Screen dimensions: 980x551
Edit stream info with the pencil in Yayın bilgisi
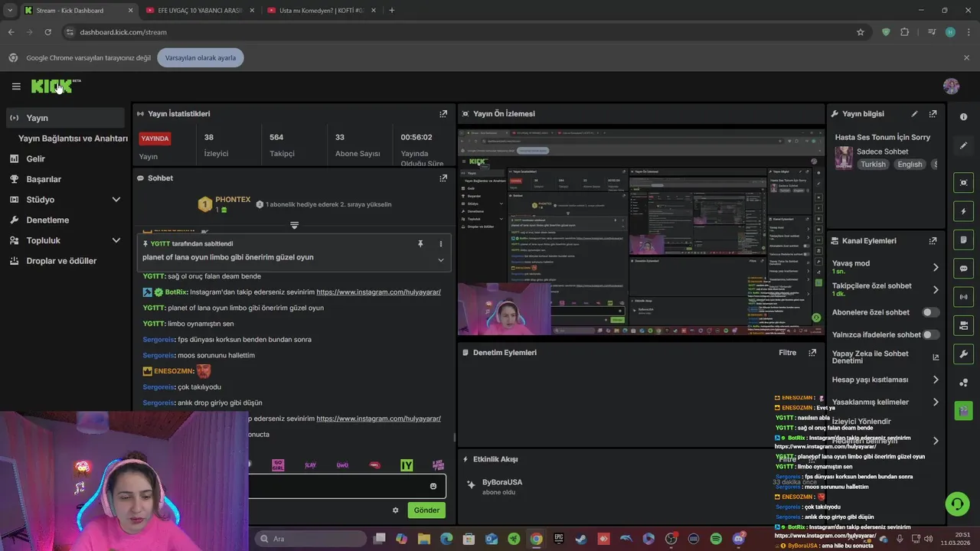coord(914,113)
